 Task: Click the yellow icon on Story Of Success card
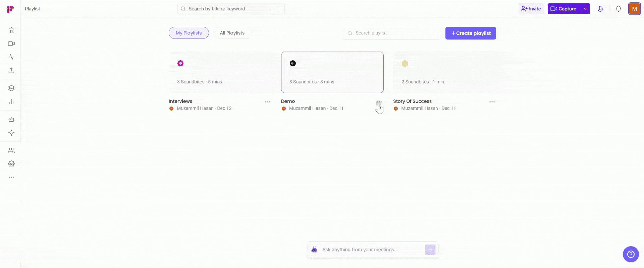pyautogui.click(x=405, y=63)
